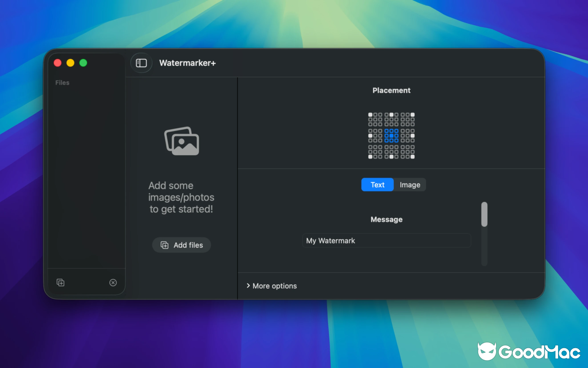Pick the bottom-center placement position

click(391, 157)
